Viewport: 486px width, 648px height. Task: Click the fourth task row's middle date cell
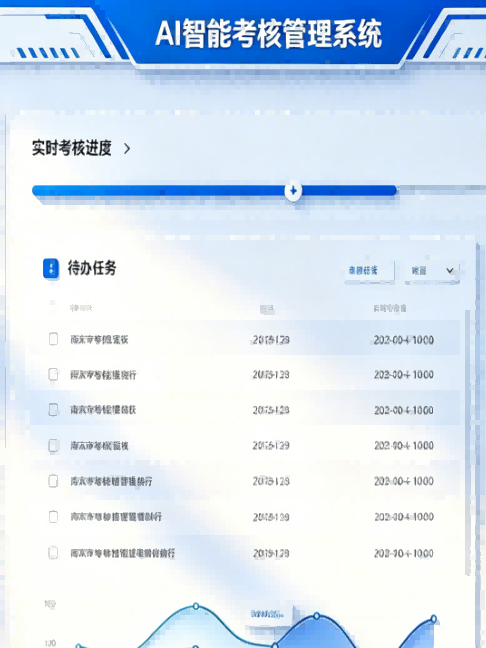pyautogui.click(x=271, y=446)
